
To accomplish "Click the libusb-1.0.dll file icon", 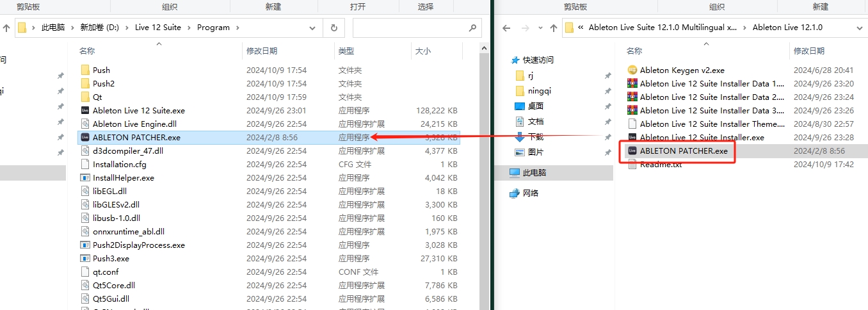I will [86, 218].
